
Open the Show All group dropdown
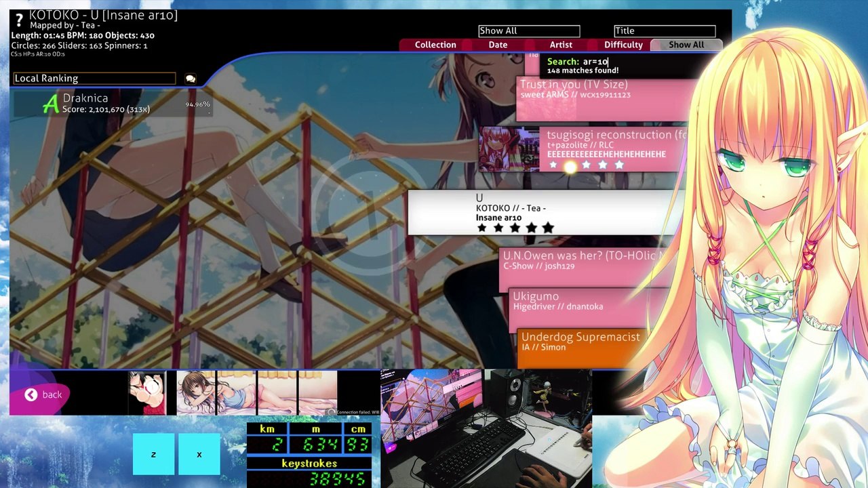(x=529, y=30)
